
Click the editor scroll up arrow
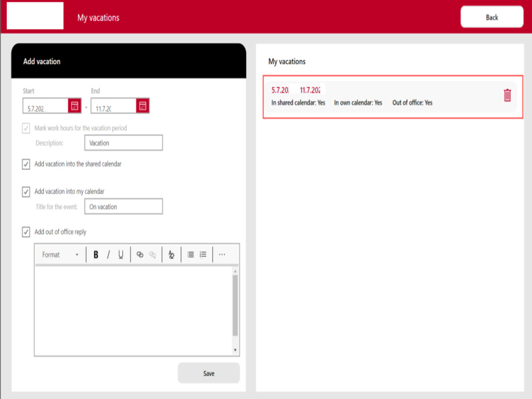[235, 271]
